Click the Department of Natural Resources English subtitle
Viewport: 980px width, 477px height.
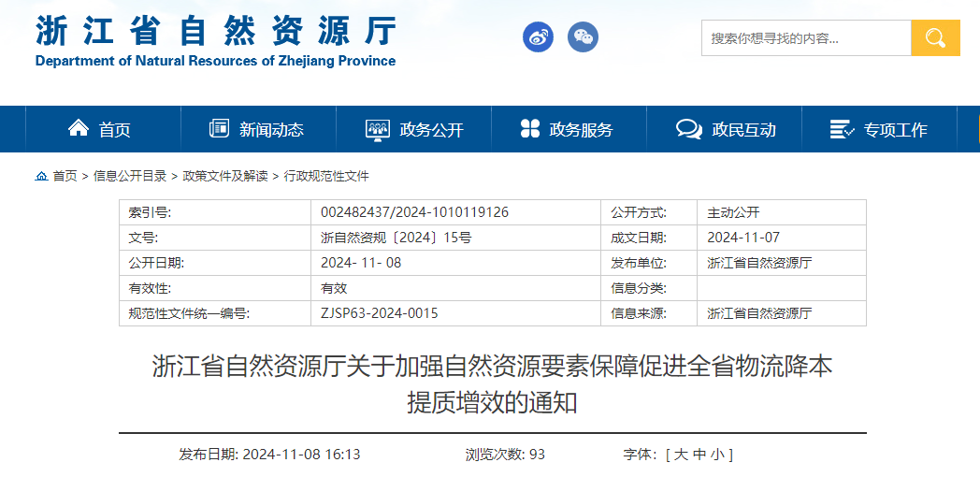click(x=216, y=62)
